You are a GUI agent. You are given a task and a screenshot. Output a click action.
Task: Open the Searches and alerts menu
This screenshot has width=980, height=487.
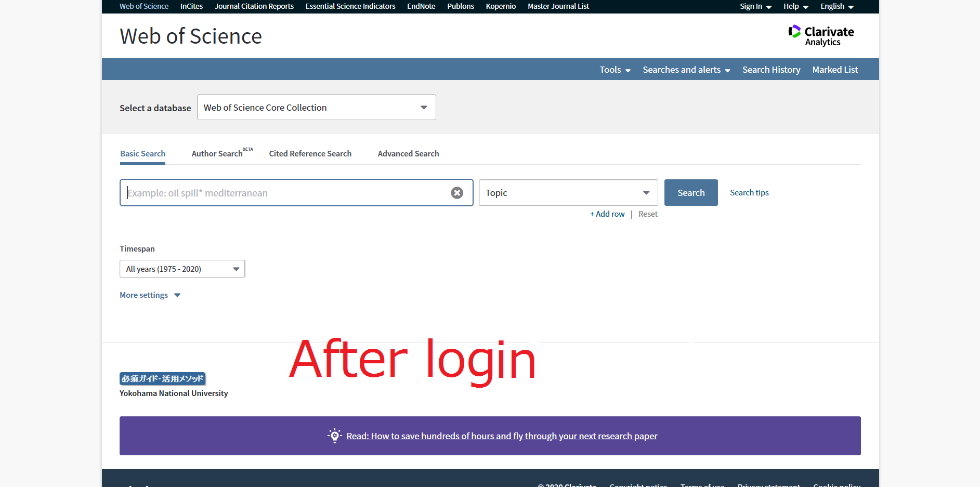tap(686, 70)
